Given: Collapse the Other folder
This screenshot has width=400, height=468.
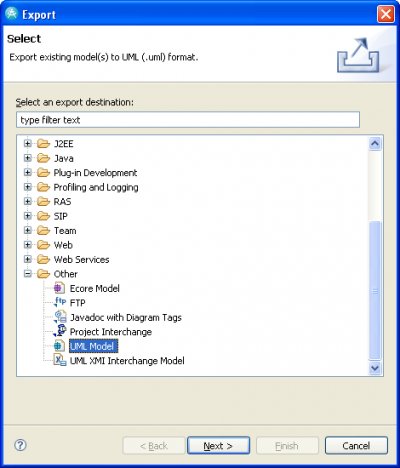Looking at the screenshot, I should coord(28,274).
